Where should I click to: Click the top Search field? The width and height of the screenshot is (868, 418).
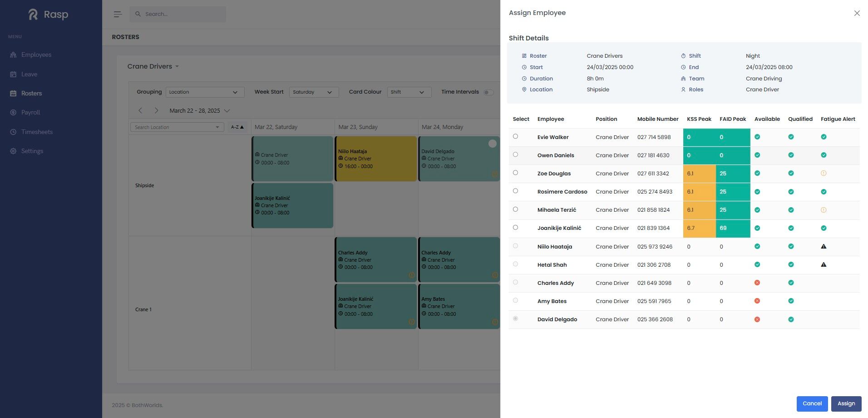tap(178, 14)
